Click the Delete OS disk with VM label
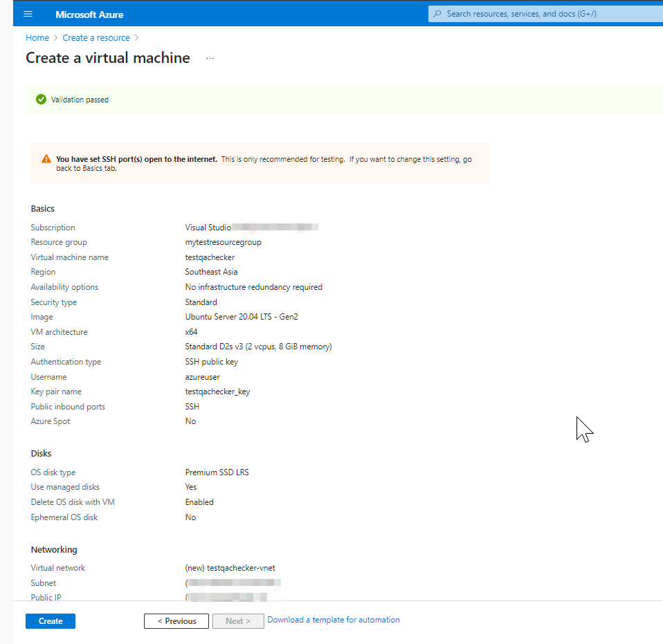Screen dimensions: 663x644 click(x=73, y=502)
